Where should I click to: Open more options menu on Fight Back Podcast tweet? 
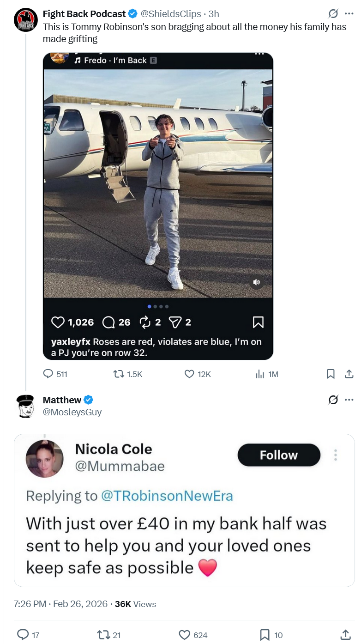(349, 14)
